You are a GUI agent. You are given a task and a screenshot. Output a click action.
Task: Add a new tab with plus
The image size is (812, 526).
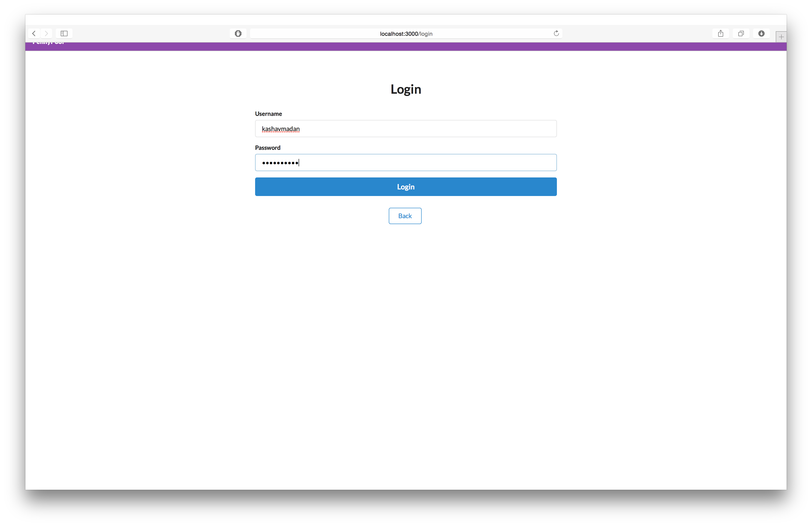coord(781,37)
